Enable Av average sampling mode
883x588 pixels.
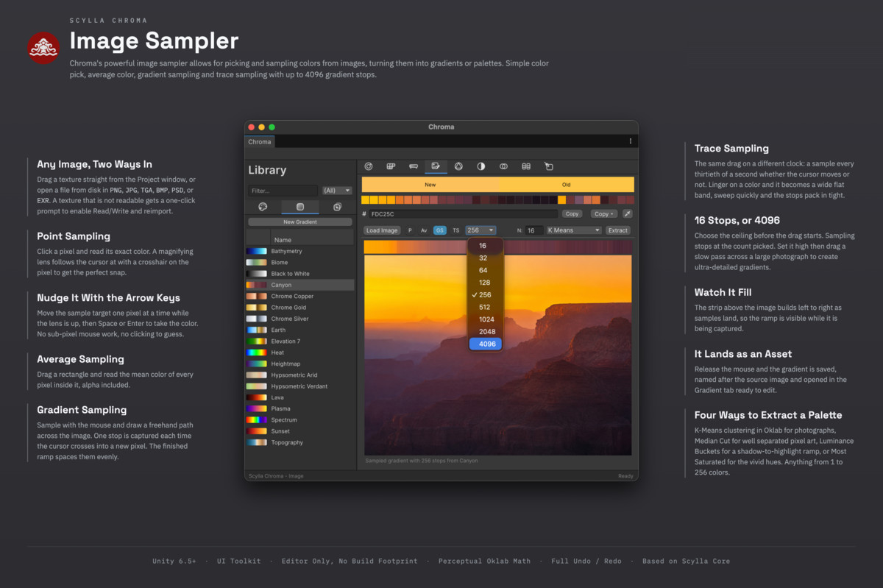pyautogui.click(x=424, y=230)
